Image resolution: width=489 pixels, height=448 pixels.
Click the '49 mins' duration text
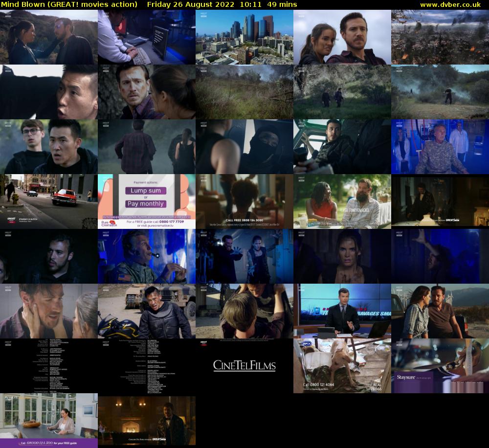click(282, 4)
